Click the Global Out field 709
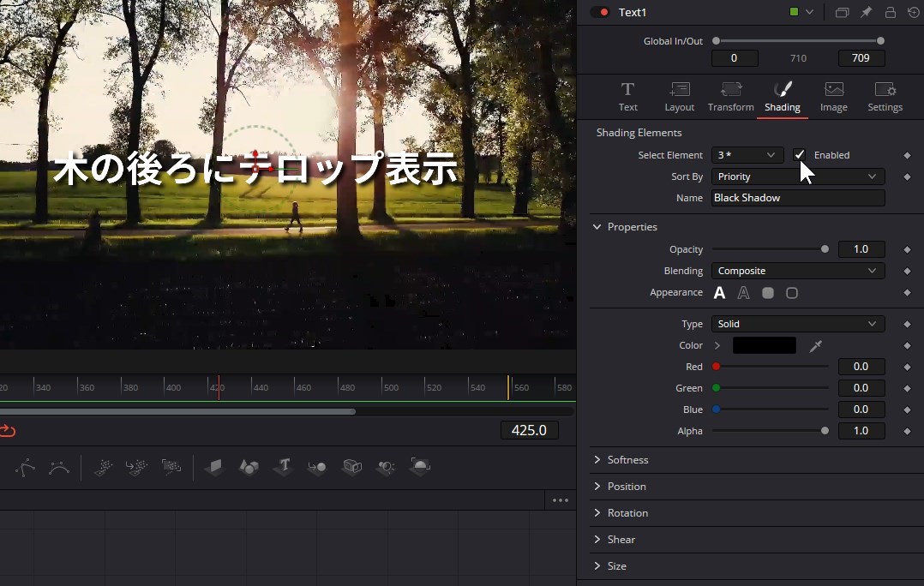924x586 pixels. coord(861,58)
